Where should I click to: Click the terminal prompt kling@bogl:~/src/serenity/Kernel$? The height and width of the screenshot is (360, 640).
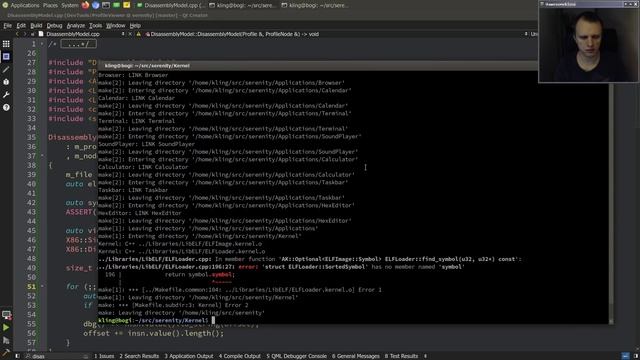coord(153,320)
